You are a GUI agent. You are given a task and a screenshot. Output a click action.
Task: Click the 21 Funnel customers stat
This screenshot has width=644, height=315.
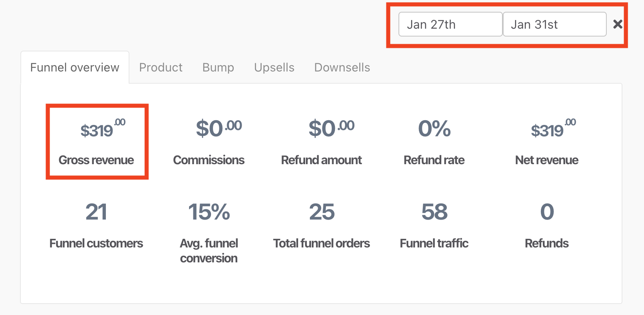tap(96, 212)
